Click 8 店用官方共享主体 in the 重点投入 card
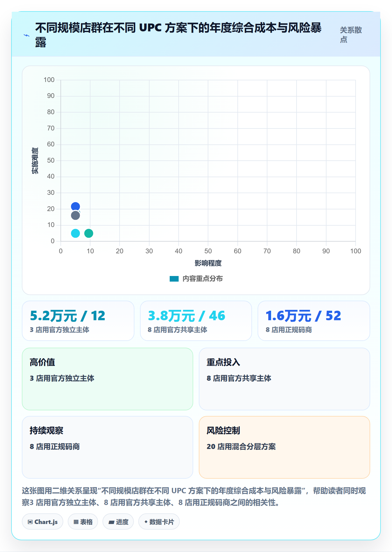 tap(239, 378)
